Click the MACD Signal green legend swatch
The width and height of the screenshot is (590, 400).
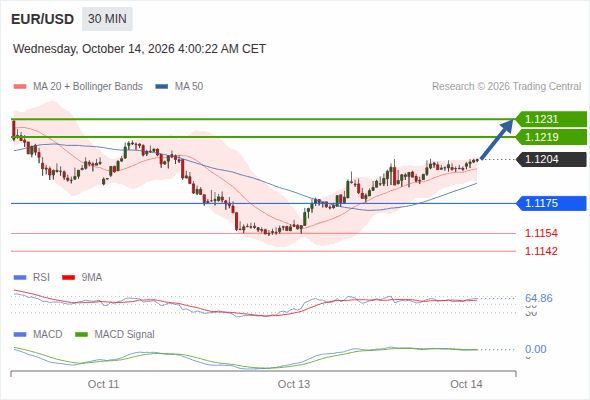[81, 335]
